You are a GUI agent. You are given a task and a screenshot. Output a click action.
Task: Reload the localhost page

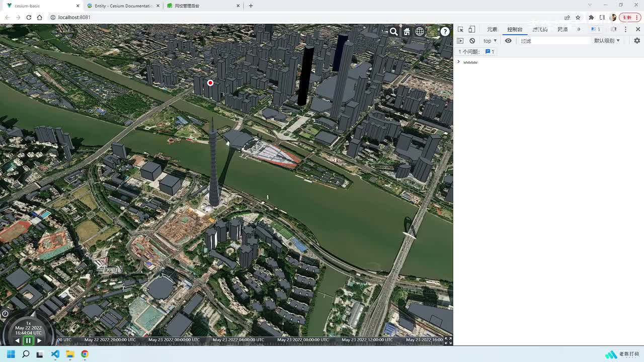pyautogui.click(x=29, y=17)
